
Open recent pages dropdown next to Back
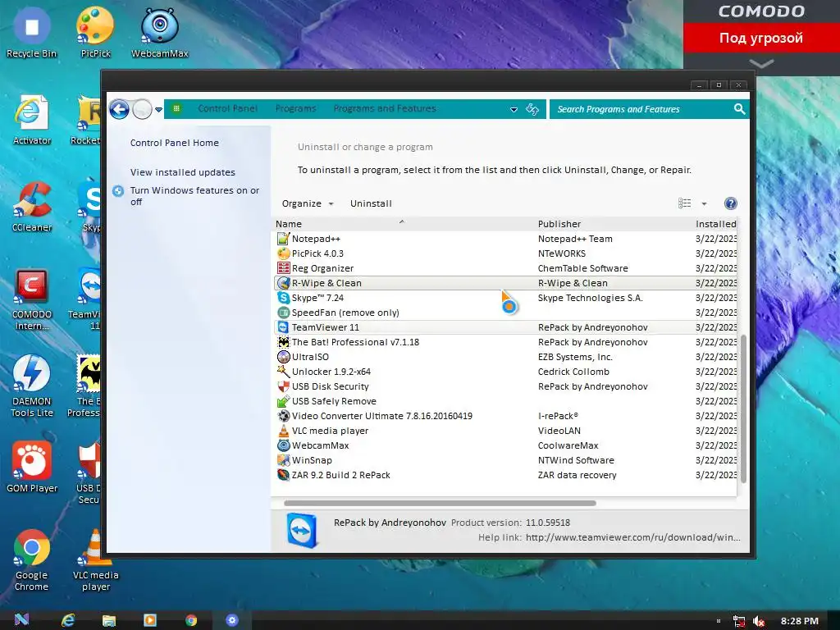pyautogui.click(x=158, y=110)
